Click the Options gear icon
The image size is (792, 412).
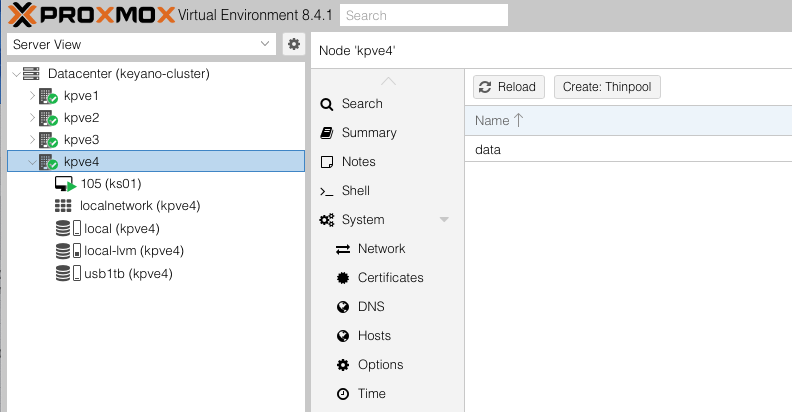pyautogui.click(x=343, y=365)
